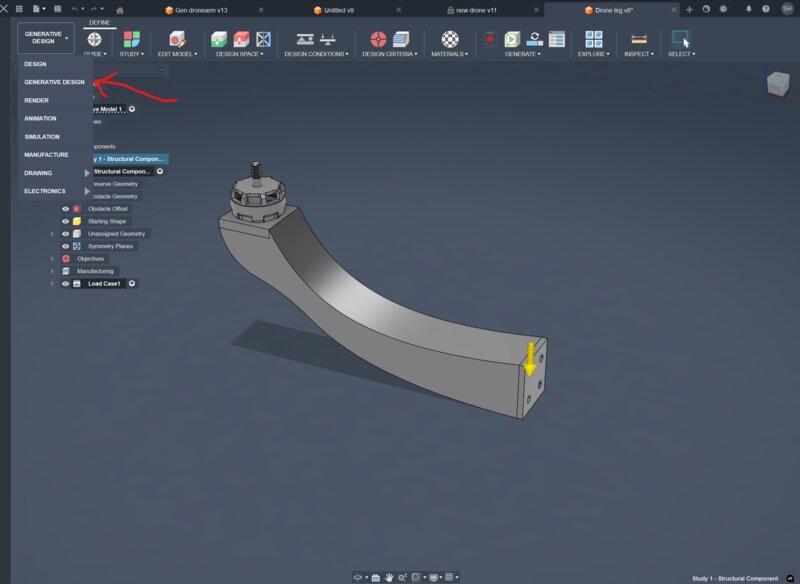This screenshot has height=584, width=800.
Task: Click the Generate play icon
Action: 512,39
